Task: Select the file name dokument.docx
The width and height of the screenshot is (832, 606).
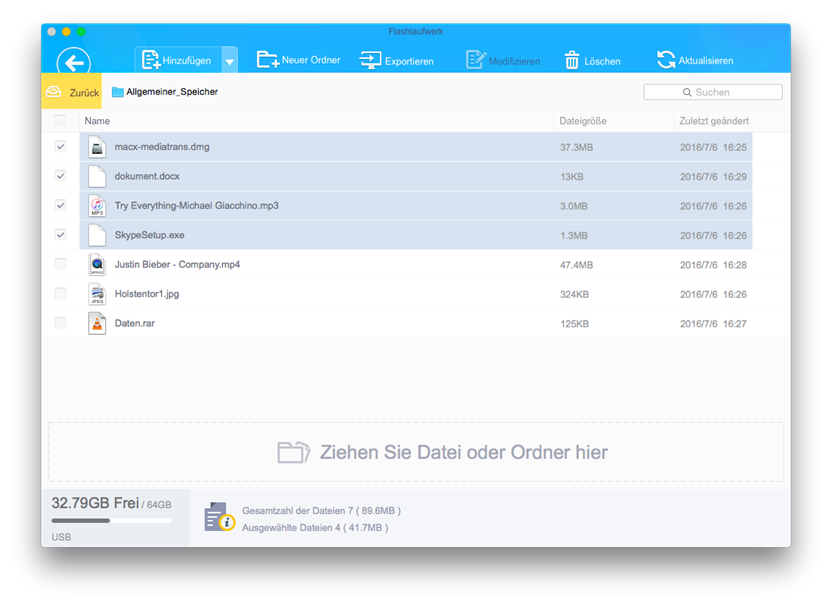Action: click(x=147, y=176)
